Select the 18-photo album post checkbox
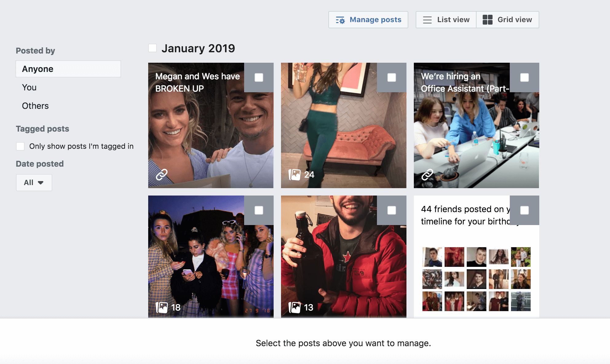The height and width of the screenshot is (364, 610). [259, 210]
